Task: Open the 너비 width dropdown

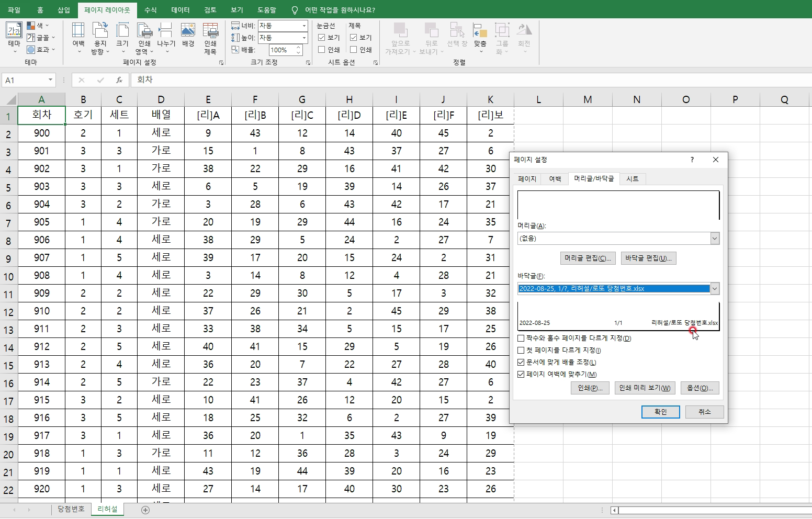Action: pyautogui.click(x=304, y=26)
